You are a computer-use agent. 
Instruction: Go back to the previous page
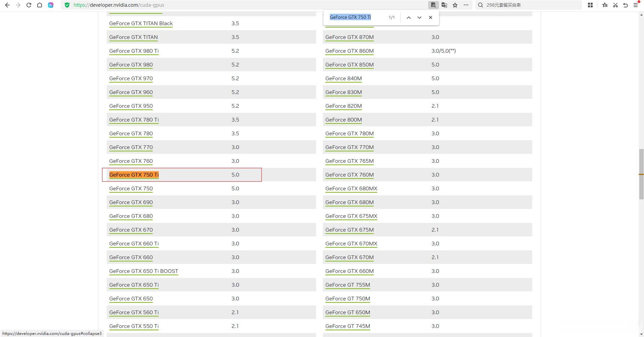(x=7, y=5)
